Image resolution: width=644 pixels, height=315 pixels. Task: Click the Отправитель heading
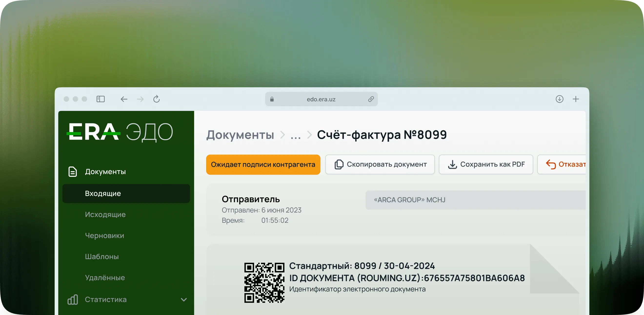[251, 199]
